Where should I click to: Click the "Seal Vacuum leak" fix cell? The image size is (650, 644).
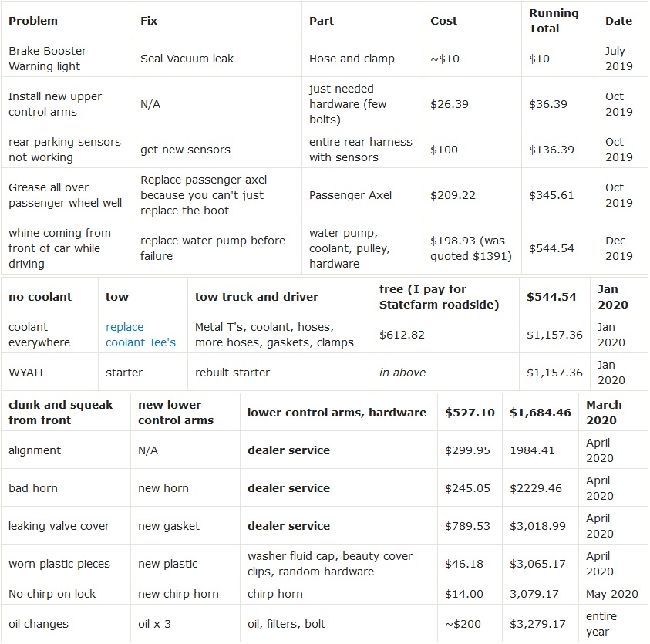click(187, 59)
